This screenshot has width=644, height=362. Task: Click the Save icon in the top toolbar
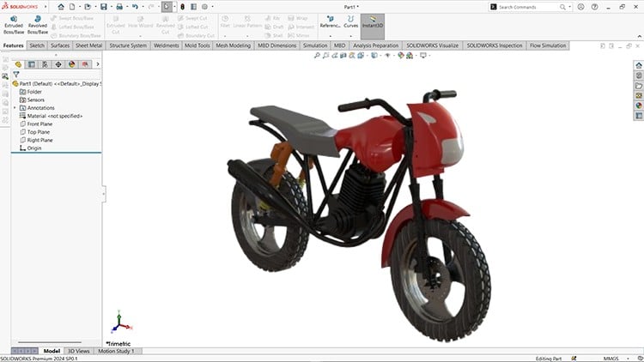(103, 7)
